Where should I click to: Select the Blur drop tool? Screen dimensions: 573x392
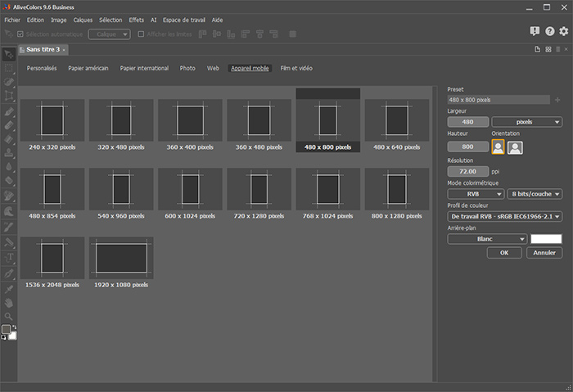point(8,167)
